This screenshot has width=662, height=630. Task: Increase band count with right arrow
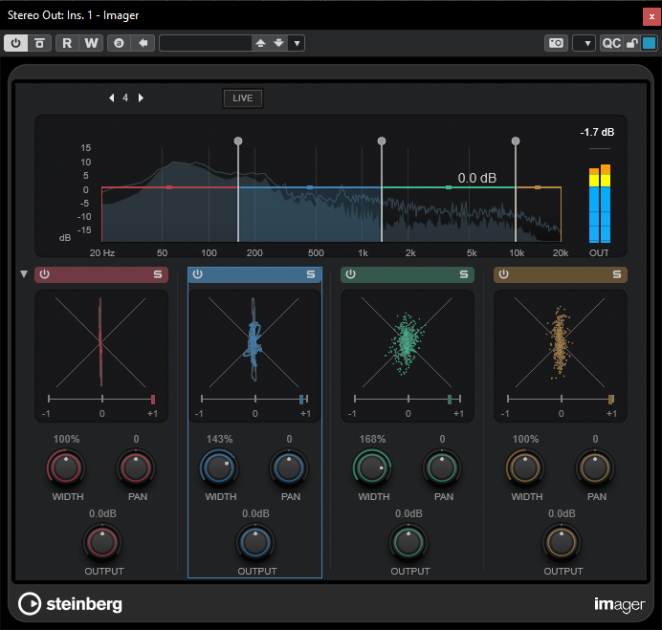[x=141, y=98]
